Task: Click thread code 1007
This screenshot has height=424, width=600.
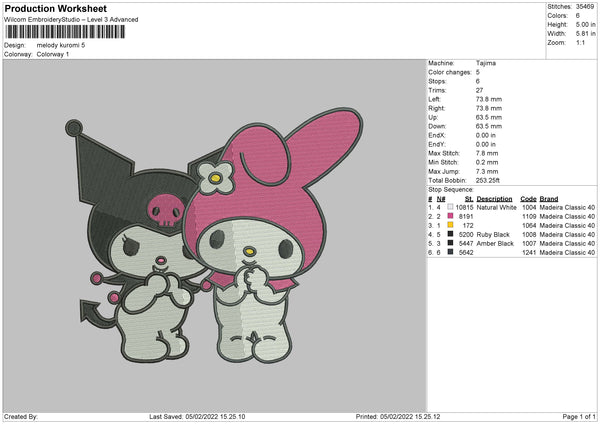Action: [529, 243]
